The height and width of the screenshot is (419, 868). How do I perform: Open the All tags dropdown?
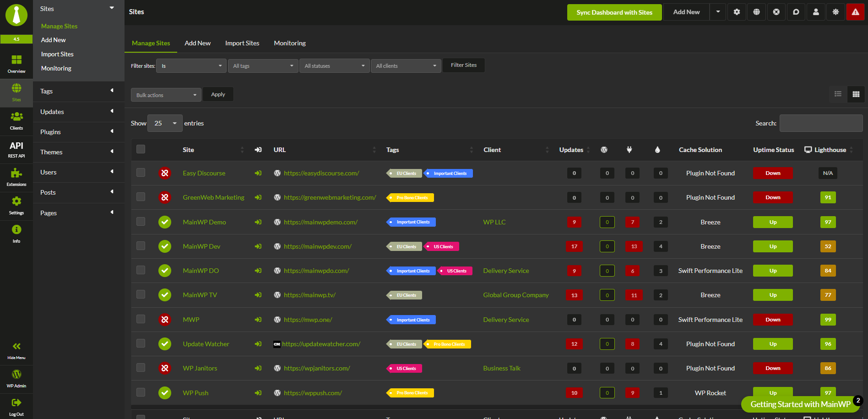pyautogui.click(x=263, y=66)
